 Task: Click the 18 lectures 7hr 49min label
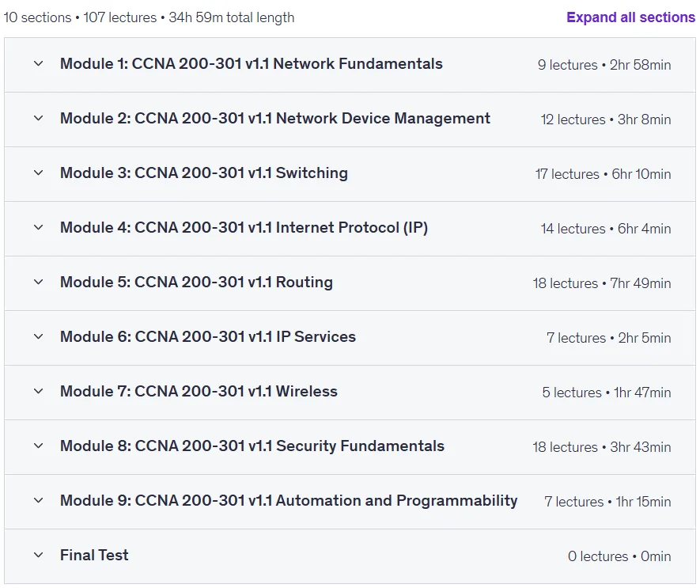[x=602, y=283]
